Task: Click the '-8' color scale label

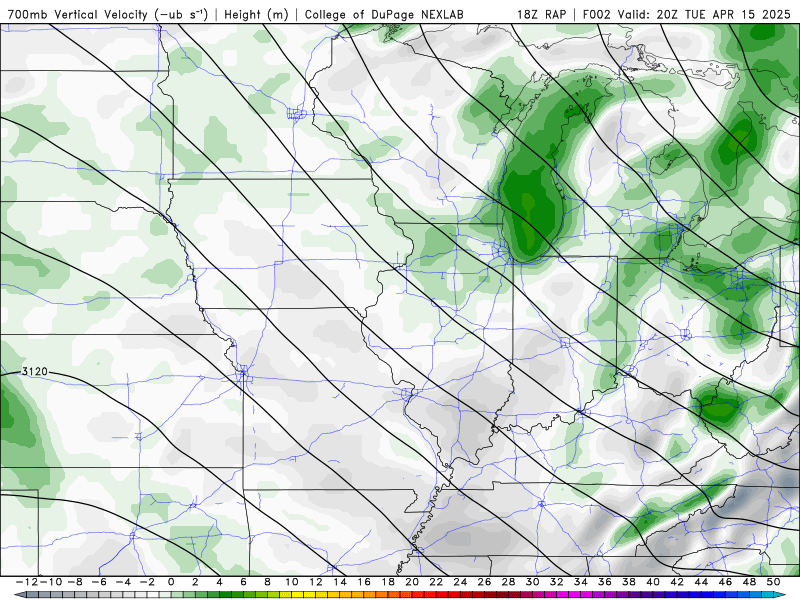Action: click(x=75, y=582)
